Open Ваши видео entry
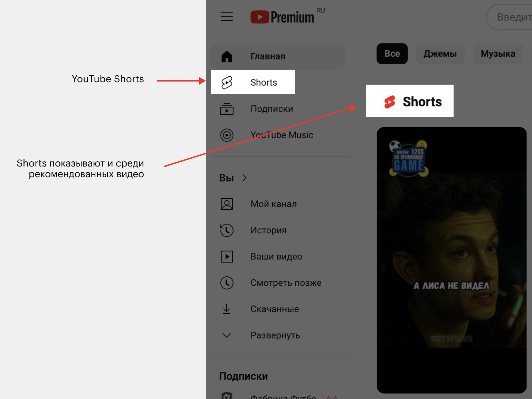 pos(278,257)
